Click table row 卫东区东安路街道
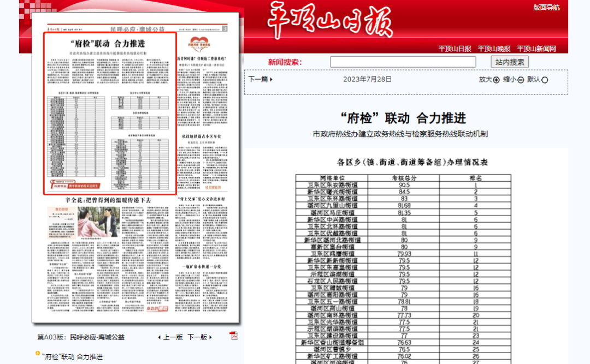Screen dimensions: 590x364 tap(403, 185)
